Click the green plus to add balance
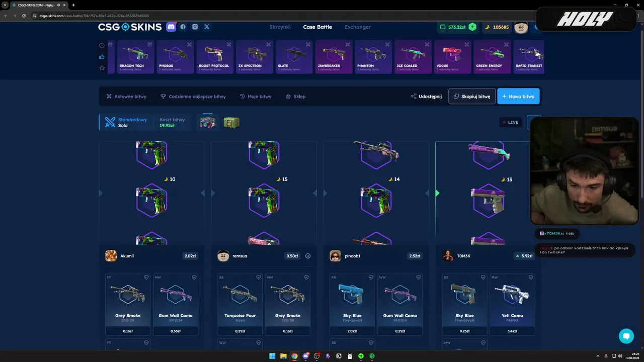 tap(472, 27)
